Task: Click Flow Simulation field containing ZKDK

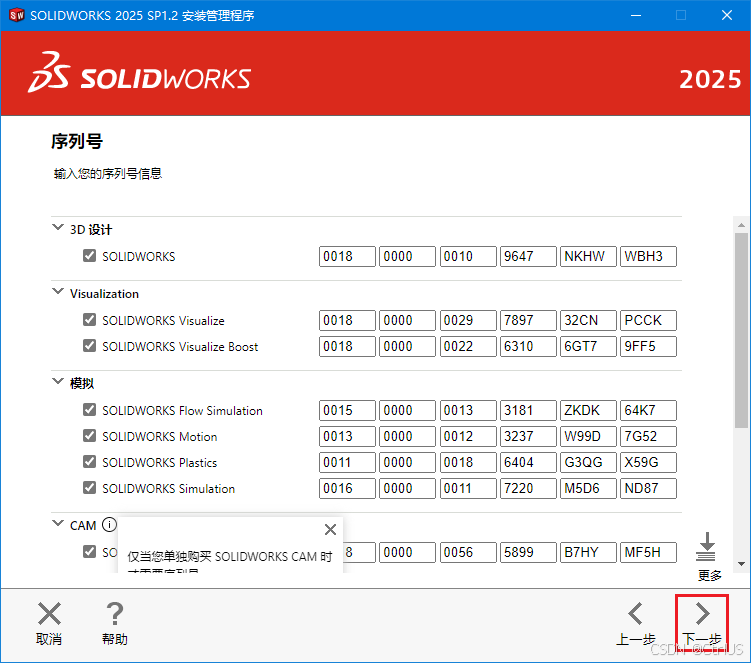Action: click(x=588, y=411)
